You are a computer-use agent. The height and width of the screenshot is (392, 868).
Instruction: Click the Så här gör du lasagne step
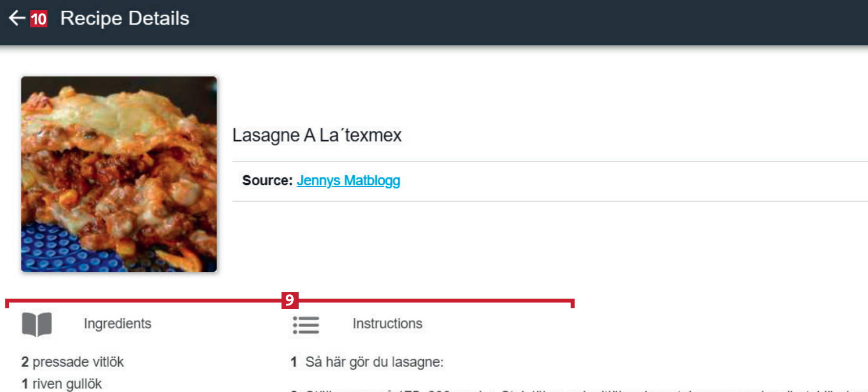[374, 362]
